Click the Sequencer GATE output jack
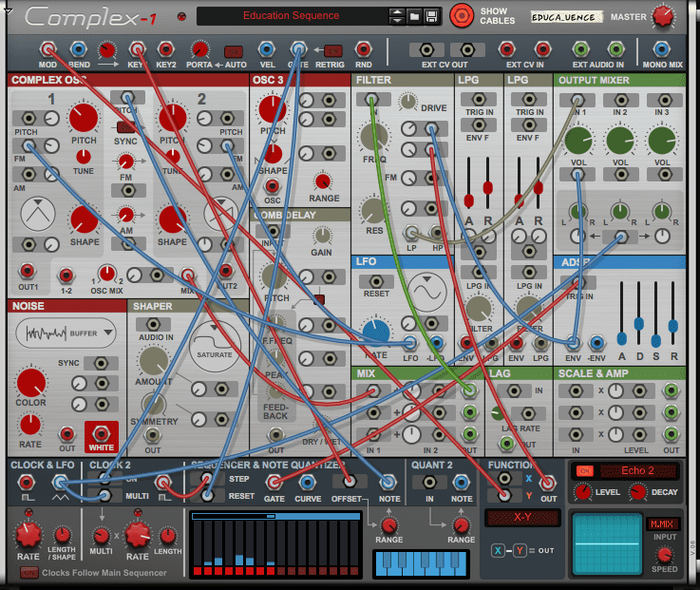Image resolution: width=700 pixels, height=590 pixels. 274,483
